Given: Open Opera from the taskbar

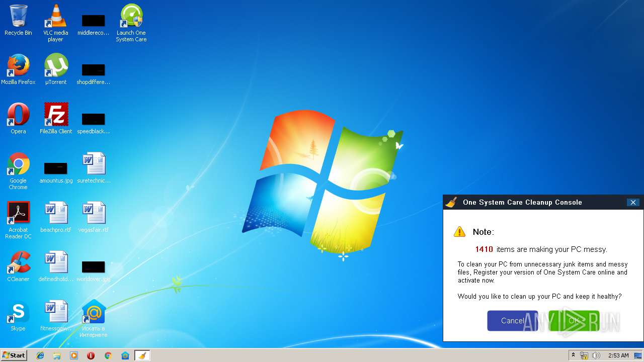Looking at the screenshot, I should [x=91, y=355].
